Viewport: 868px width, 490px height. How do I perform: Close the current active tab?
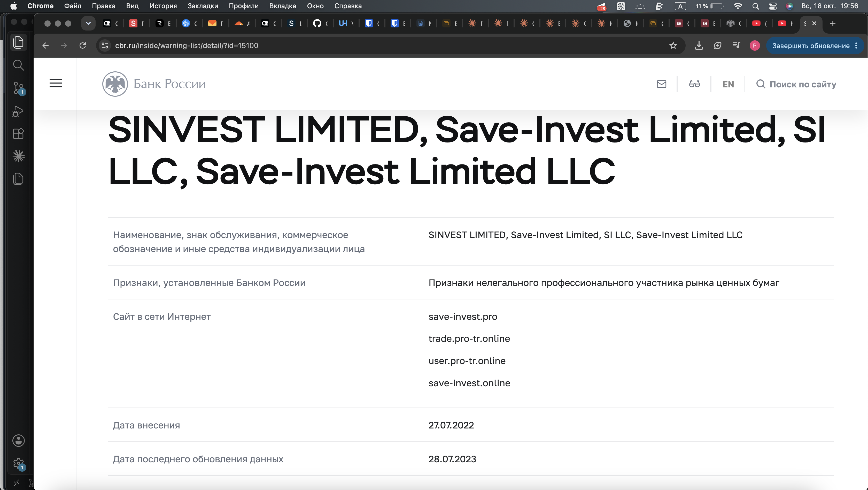(814, 23)
